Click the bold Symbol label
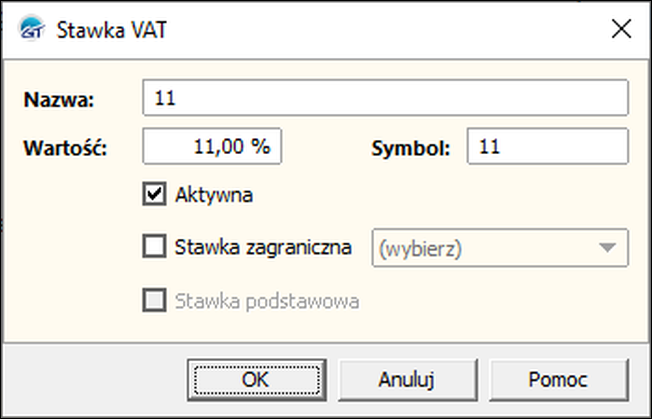 click(411, 148)
